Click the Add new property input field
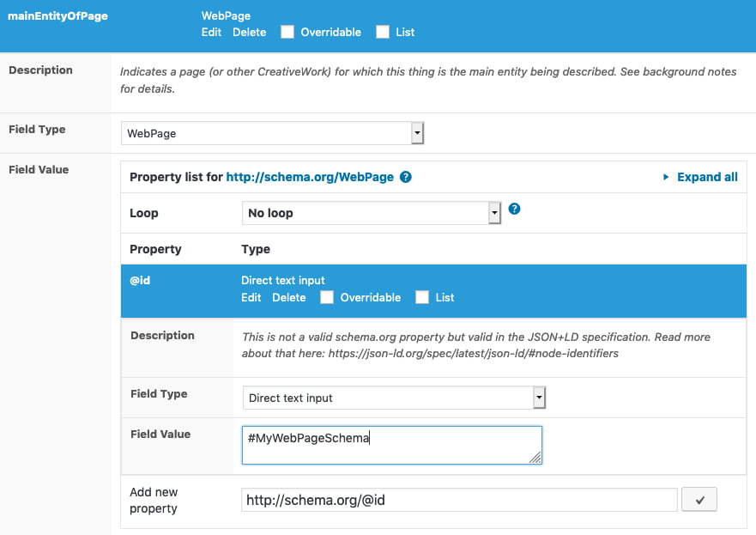The image size is (756, 535). (x=459, y=500)
